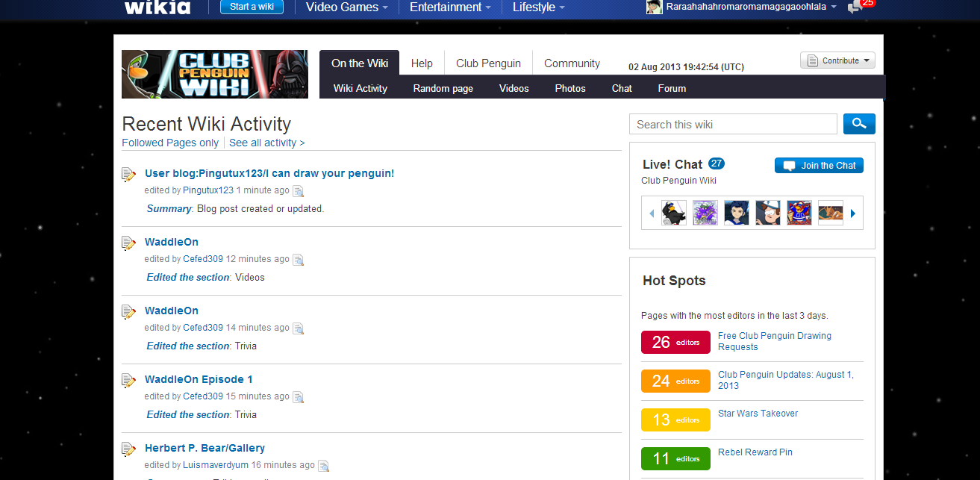The image size is (980, 480).
Task: Click the red 26 editors badge
Action: click(x=675, y=342)
